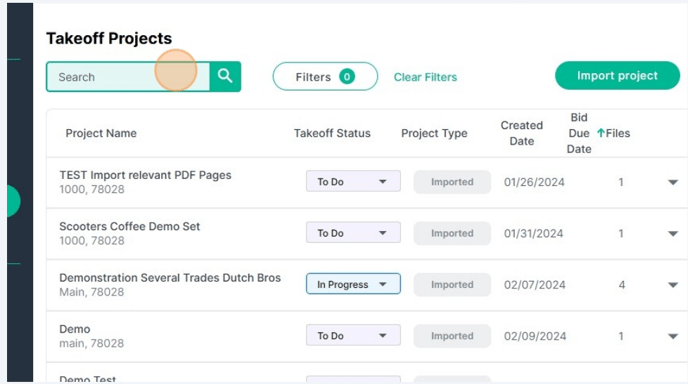Image resolution: width=688 pixels, height=384 pixels.
Task: Open Takeoff Status dropdown for TEST Import project
Action: click(353, 181)
